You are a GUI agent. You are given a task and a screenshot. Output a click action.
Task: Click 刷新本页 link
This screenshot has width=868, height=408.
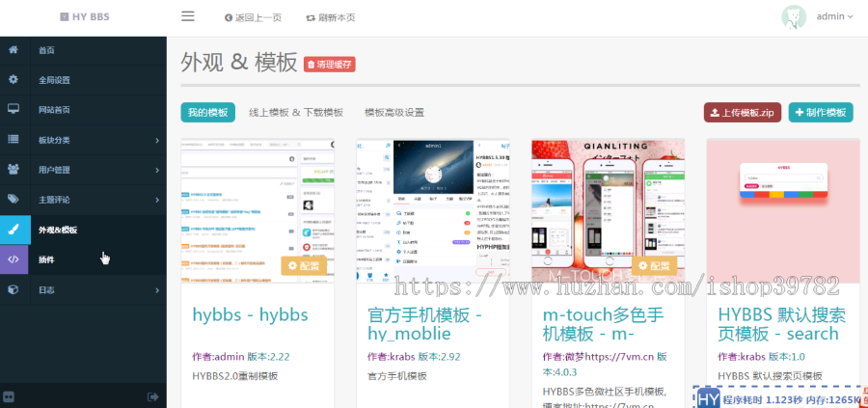[x=331, y=17]
